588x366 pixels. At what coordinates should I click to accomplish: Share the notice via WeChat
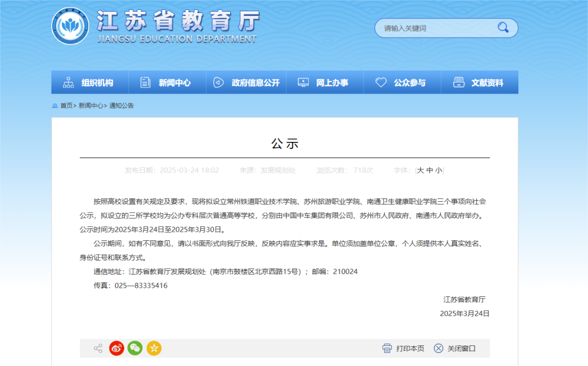click(x=135, y=348)
